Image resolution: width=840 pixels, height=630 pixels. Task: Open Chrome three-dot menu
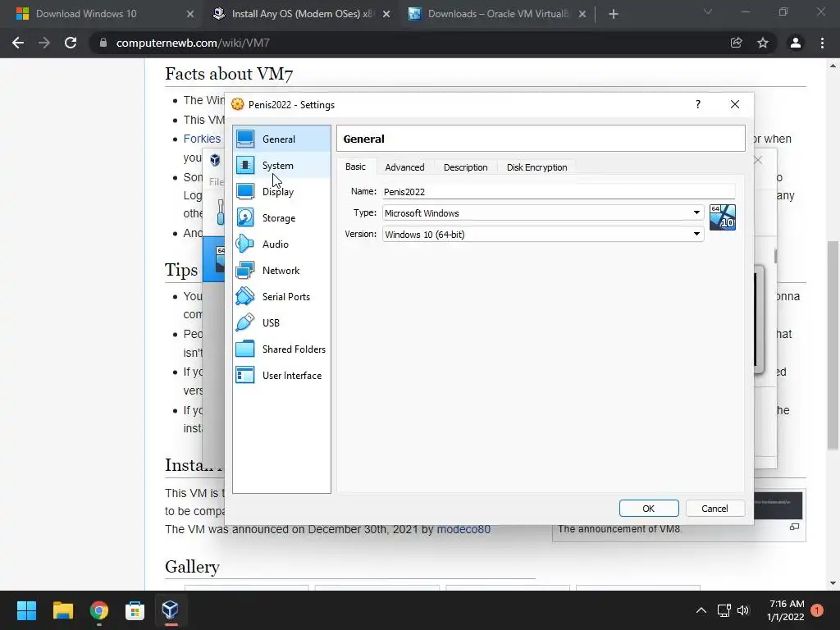(x=822, y=43)
